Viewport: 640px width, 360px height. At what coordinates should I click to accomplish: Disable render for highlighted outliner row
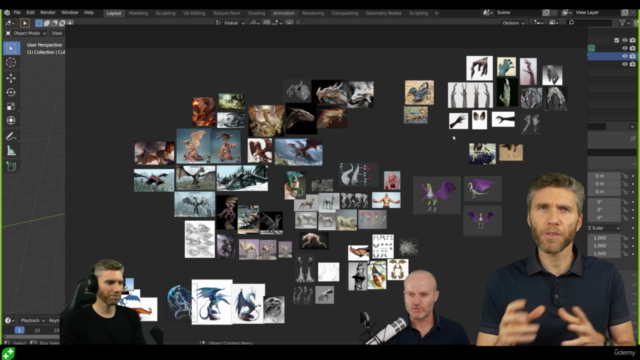[633, 56]
